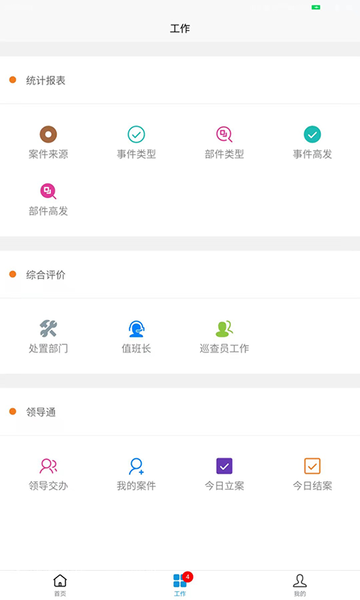Click the 今日结案 label
360x600 pixels.
(x=312, y=486)
